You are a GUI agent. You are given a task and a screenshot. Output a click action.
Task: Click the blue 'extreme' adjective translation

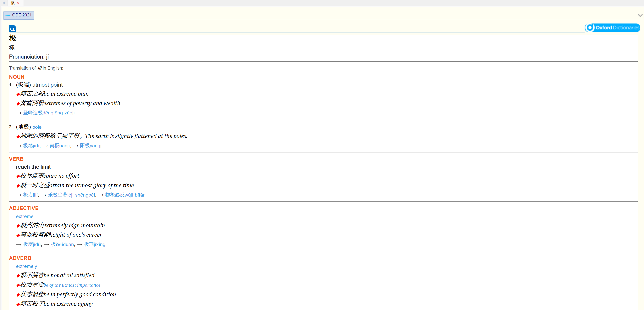[x=25, y=216]
